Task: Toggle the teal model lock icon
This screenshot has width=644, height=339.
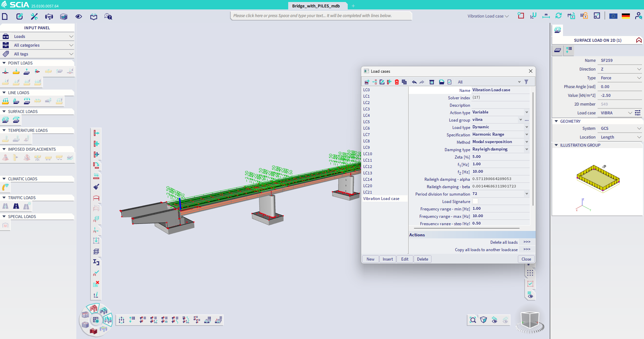Action: [x=571, y=16]
